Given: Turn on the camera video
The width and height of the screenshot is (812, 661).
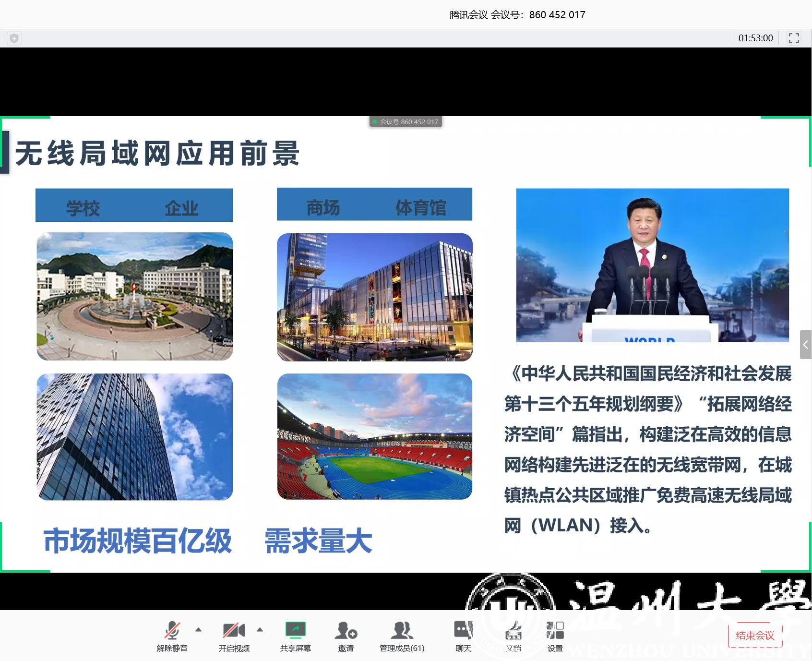Looking at the screenshot, I should pyautogui.click(x=234, y=635).
